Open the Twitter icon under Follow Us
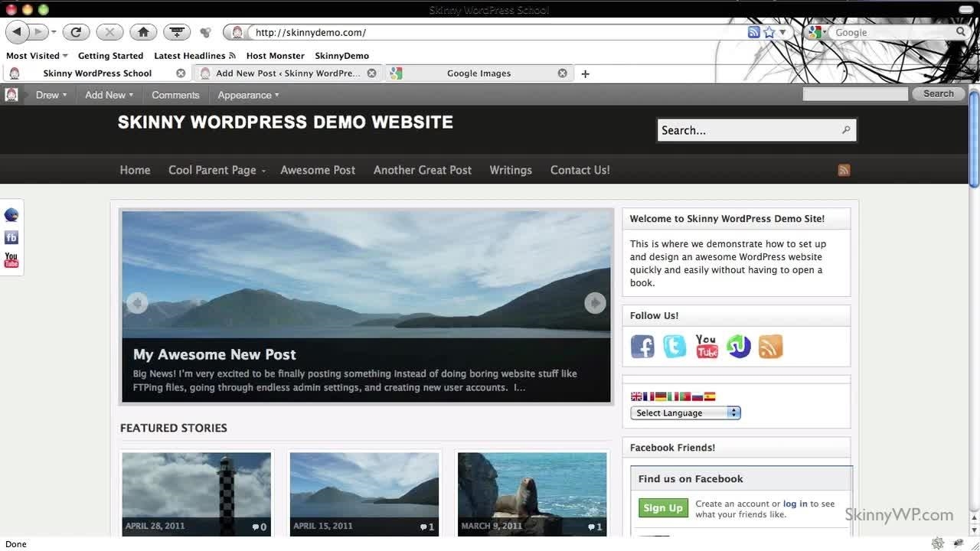 [675, 347]
